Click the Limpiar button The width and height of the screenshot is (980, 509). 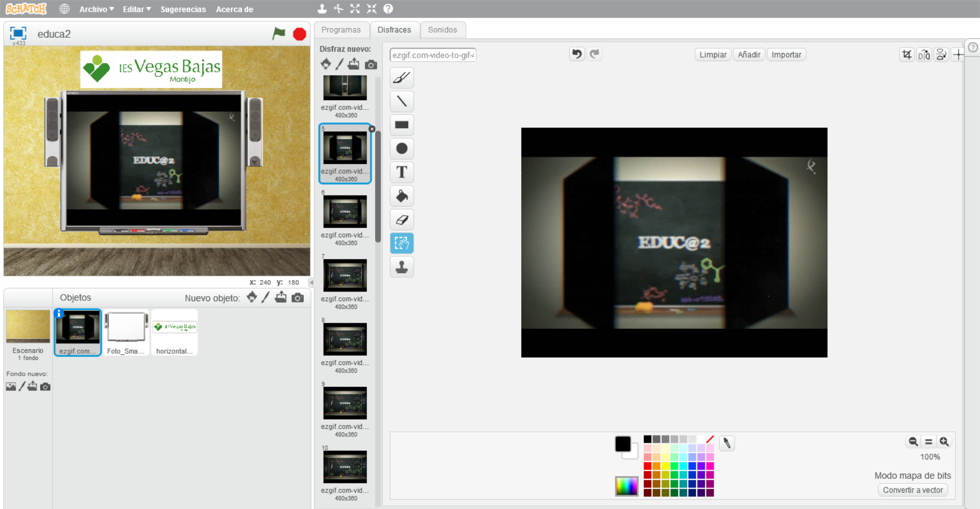coord(713,55)
